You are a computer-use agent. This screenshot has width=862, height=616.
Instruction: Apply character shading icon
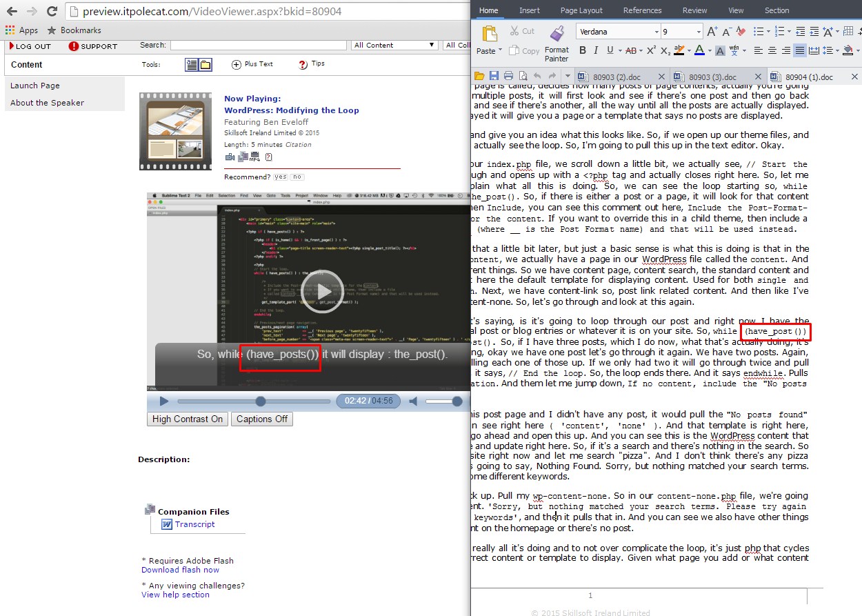[719, 50]
